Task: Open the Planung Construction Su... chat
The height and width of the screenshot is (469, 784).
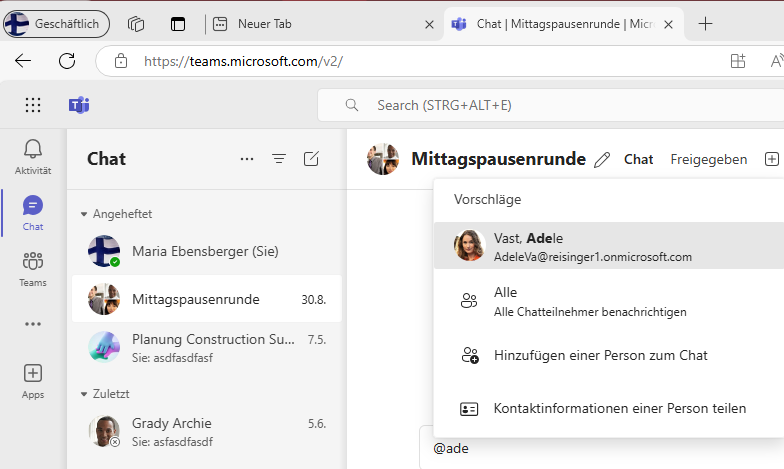Action: click(207, 347)
